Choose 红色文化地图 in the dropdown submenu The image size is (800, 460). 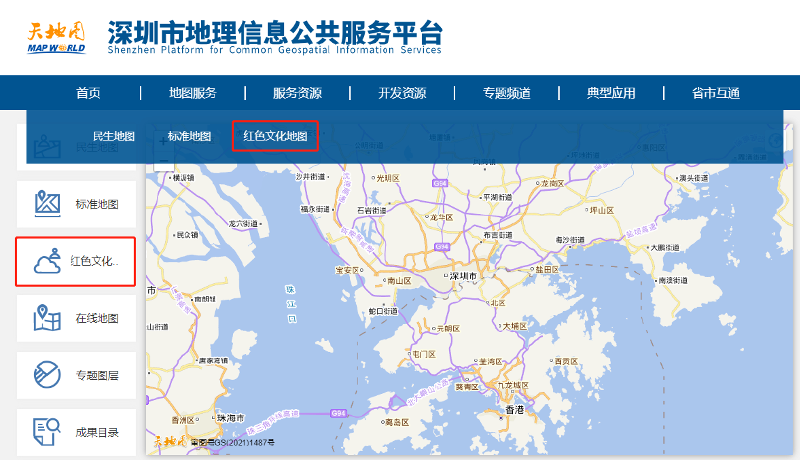[x=275, y=136]
